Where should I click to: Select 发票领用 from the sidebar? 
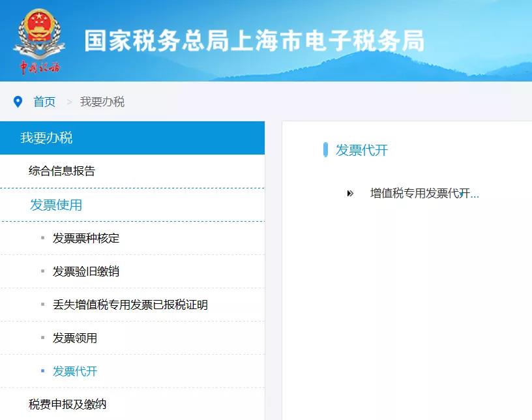pyautogui.click(x=77, y=338)
